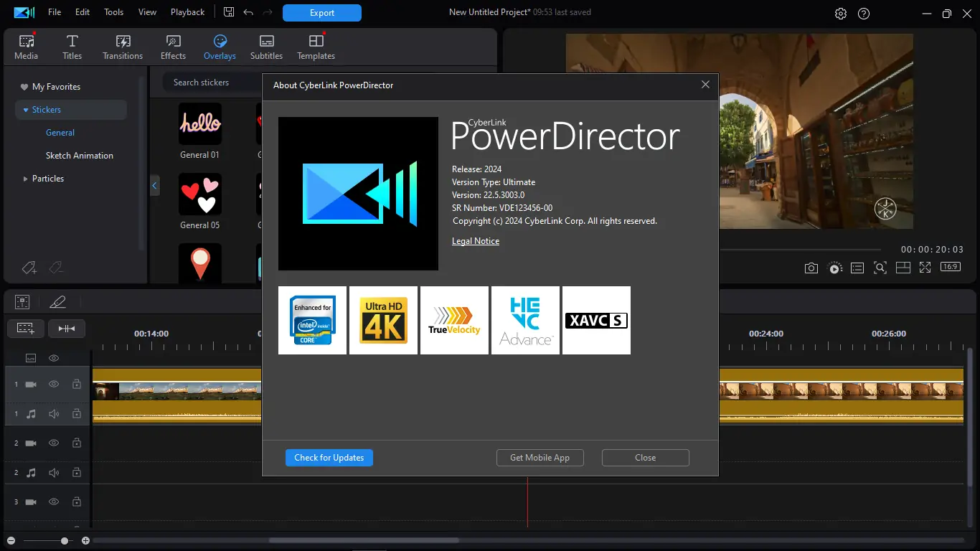This screenshot has height=551, width=980.
Task: Open the Tools menu
Action: click(x=114, y=12)
